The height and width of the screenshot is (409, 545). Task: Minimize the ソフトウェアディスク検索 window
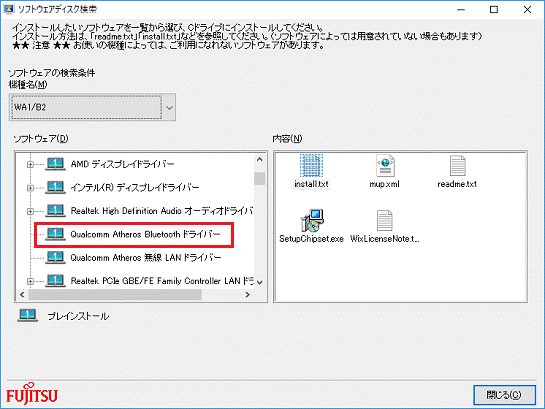tap(461, 9)
